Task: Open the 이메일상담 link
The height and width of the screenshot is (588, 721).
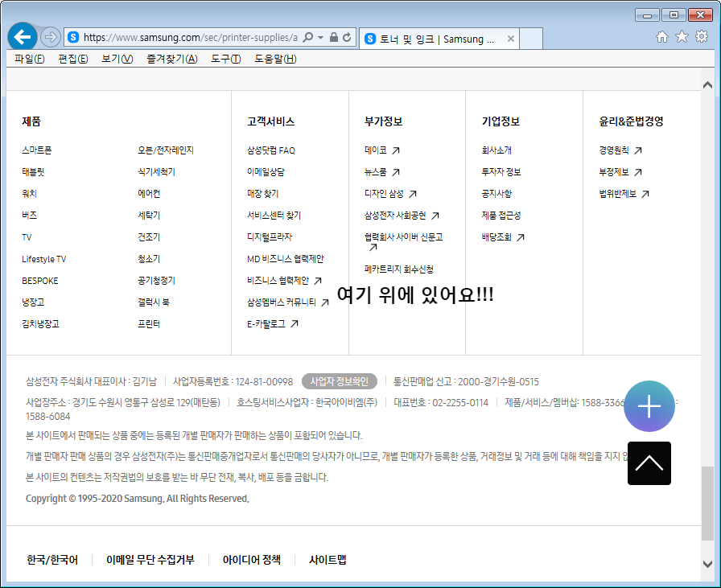Action: point(266,172)
